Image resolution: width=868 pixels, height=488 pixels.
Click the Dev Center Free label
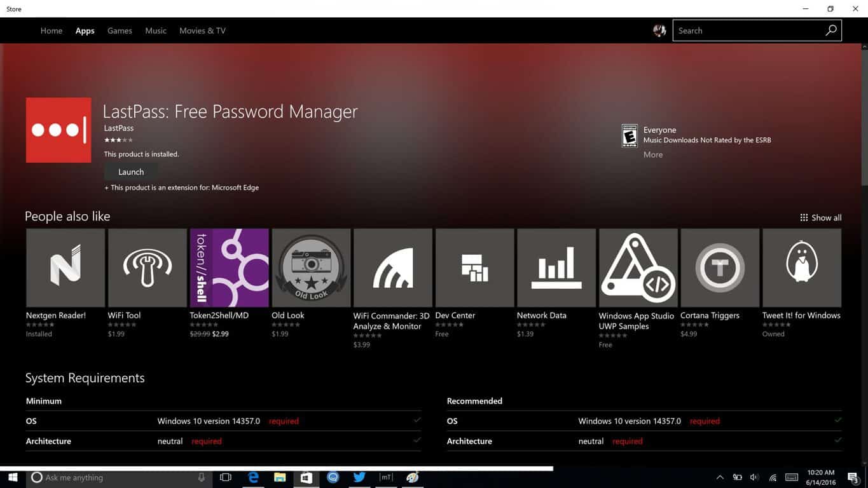pos(442,334)
